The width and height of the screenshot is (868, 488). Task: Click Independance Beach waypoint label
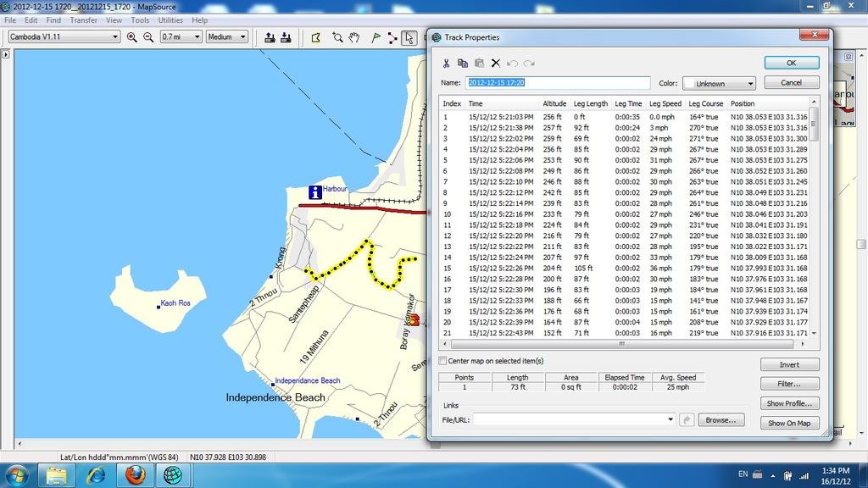307,380
